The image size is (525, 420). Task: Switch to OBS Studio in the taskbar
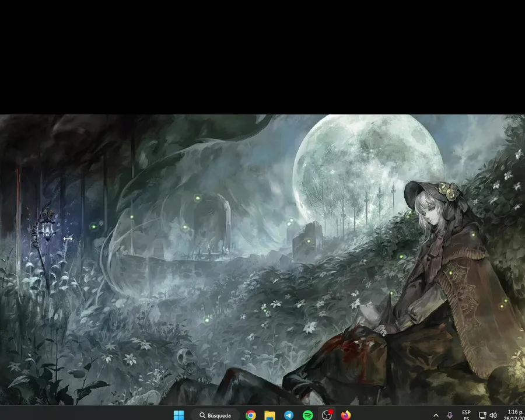point(327,415)
